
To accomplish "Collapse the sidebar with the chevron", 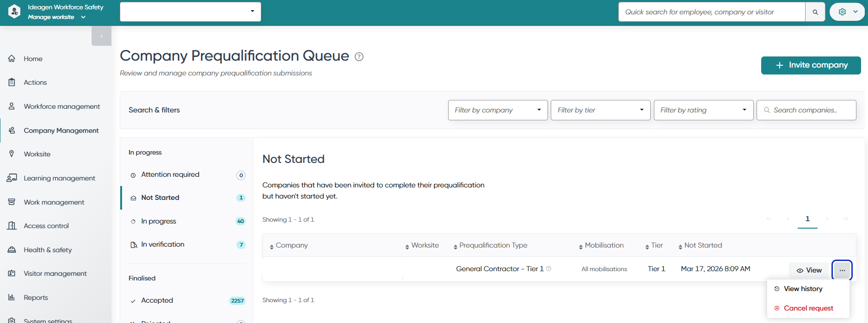I will point(101,36).
